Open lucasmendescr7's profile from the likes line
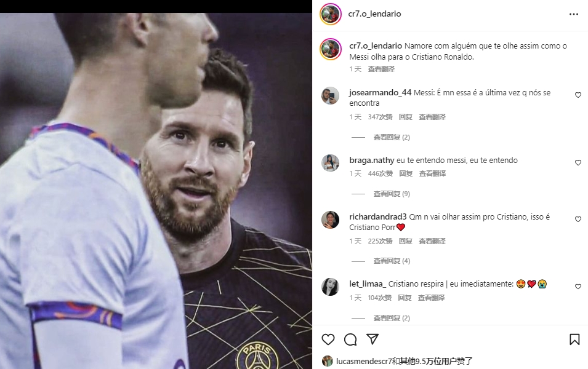The width and height of the screenshot is (588, 369). point(364,361)
